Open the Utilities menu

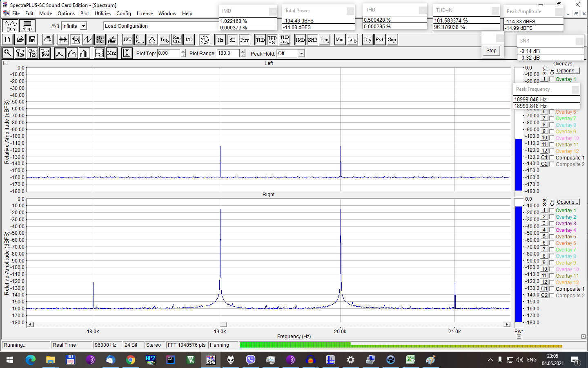(x=102, y=13)
